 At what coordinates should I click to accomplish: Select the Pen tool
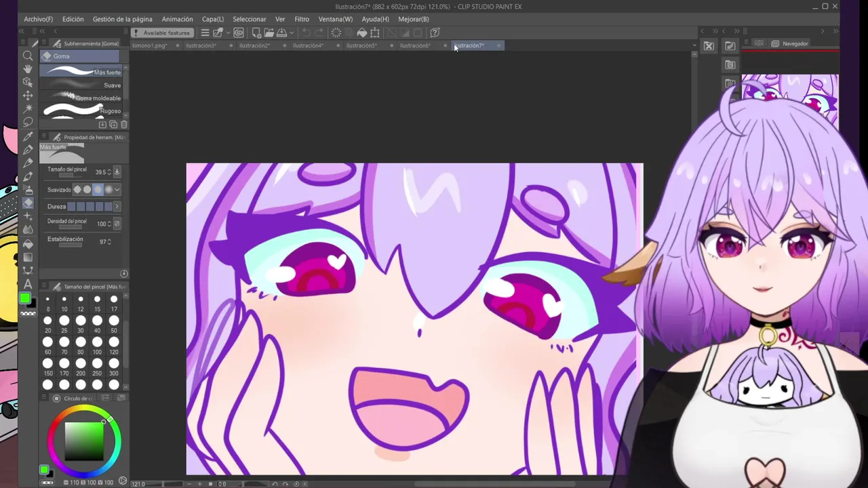click(x=28, y=150)
